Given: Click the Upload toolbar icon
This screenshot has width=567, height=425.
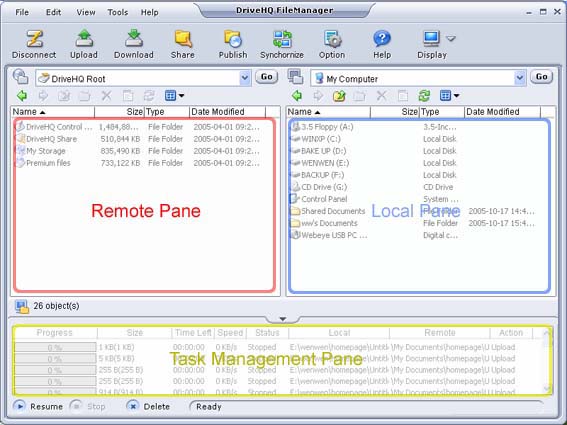Looking at the screenshot, I should [84, 39].
